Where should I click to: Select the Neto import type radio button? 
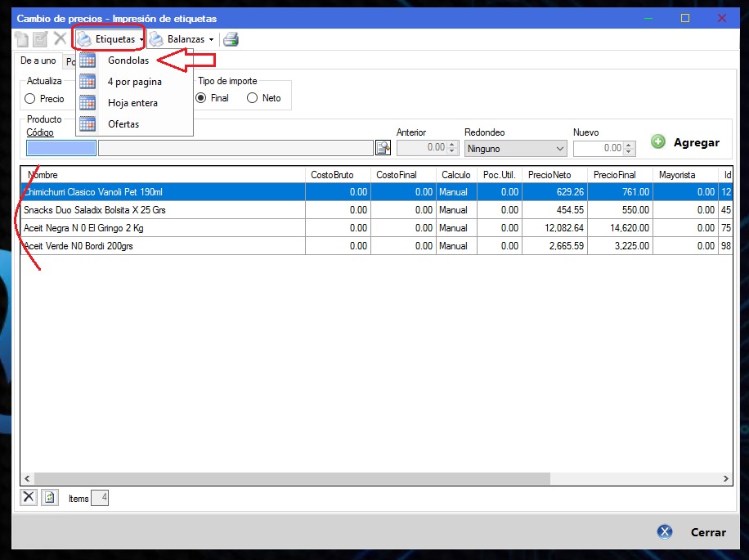click(x=253, y=98)
